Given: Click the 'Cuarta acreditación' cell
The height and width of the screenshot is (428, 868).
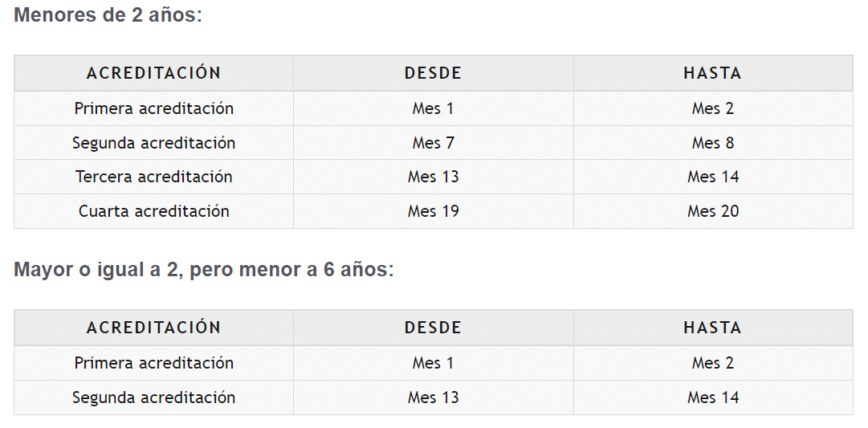Looking at the screenshot, I should (153, 211).
